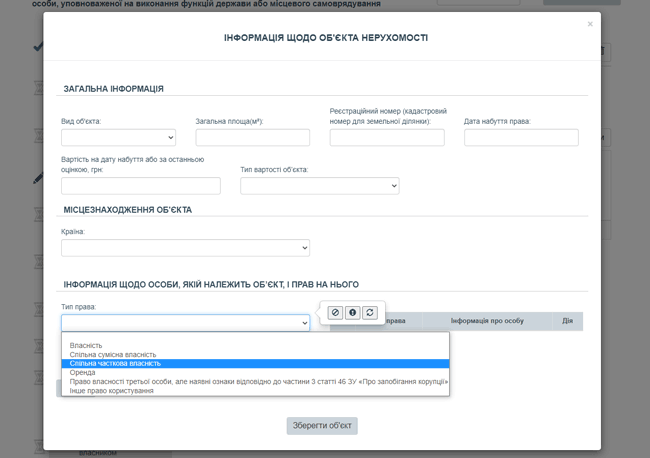
Task: Collapse the 'Тип права' dropdown
Action: (185, 323)
